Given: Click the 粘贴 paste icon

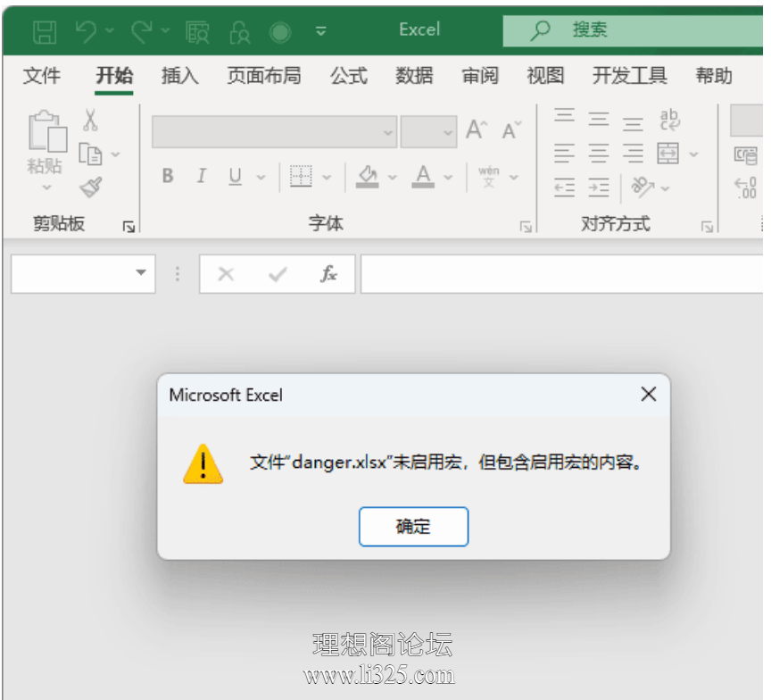Looking at the screenshot, I should (x=47, y=131).
